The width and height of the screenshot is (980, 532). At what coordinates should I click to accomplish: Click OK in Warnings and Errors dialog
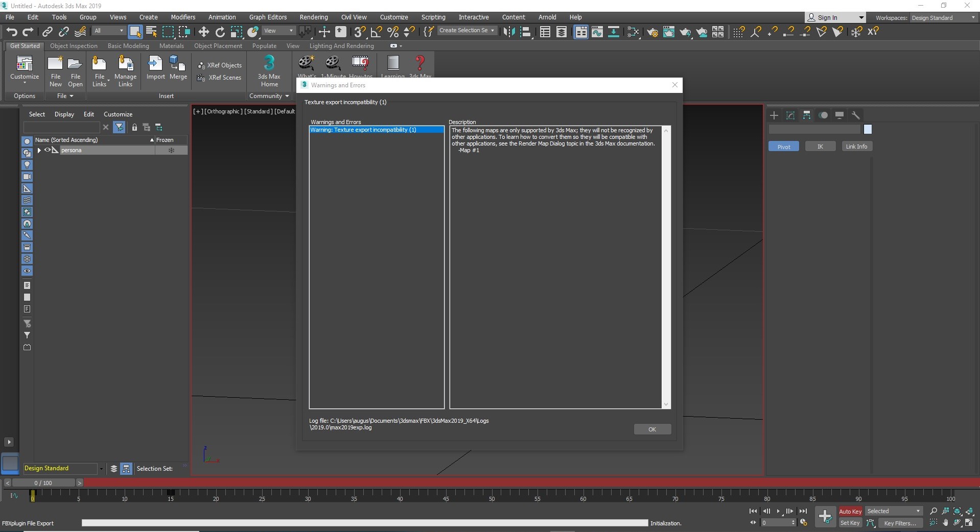(x=652, y=429)
